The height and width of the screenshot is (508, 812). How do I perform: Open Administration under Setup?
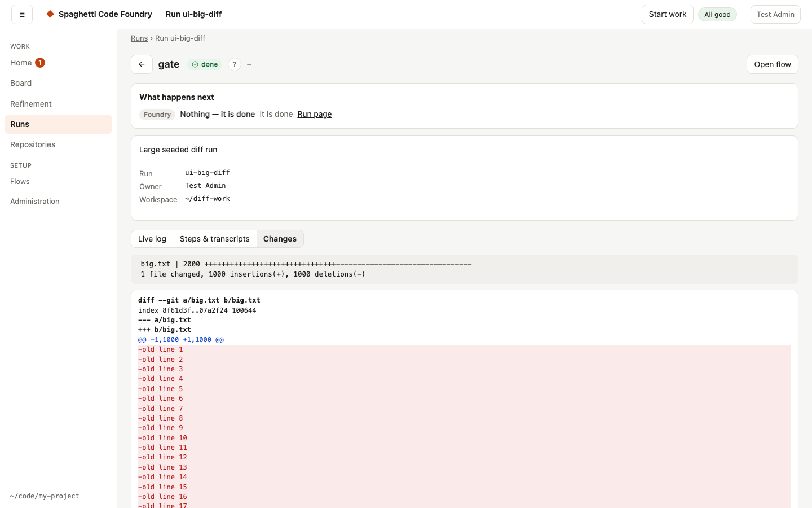point(58,202)
